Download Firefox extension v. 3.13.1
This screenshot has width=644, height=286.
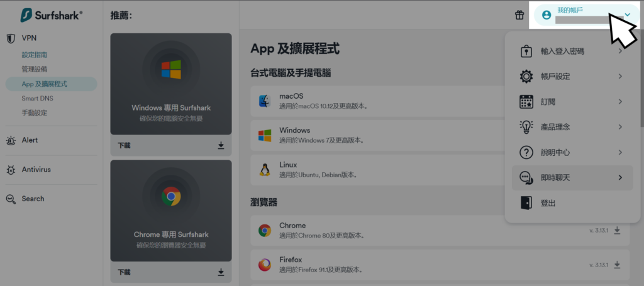click(617, 265)
